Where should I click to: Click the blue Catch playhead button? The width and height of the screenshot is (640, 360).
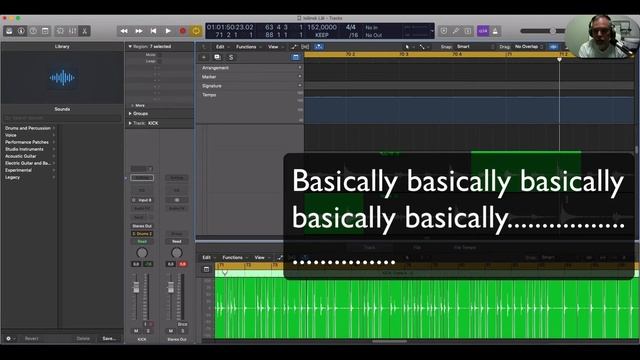319,47
